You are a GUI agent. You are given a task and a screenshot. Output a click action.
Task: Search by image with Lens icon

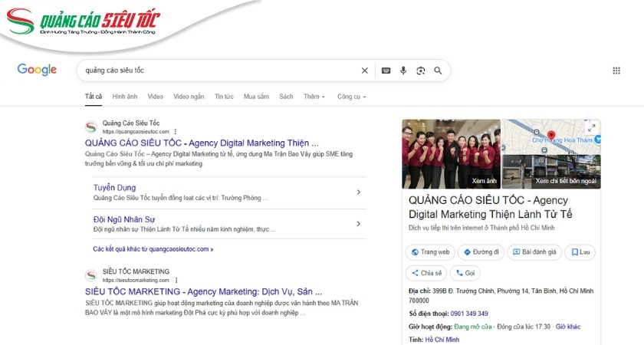click(420, 71)
